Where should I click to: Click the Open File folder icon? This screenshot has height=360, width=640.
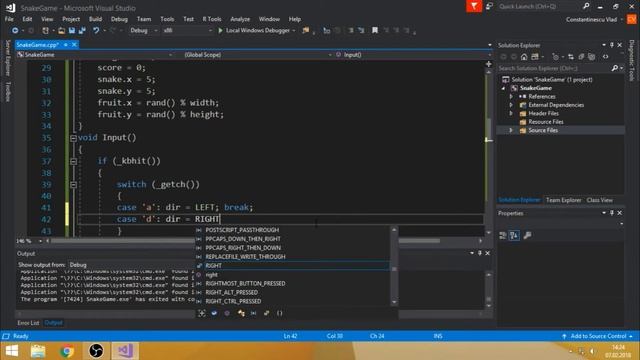click(61, 30)
